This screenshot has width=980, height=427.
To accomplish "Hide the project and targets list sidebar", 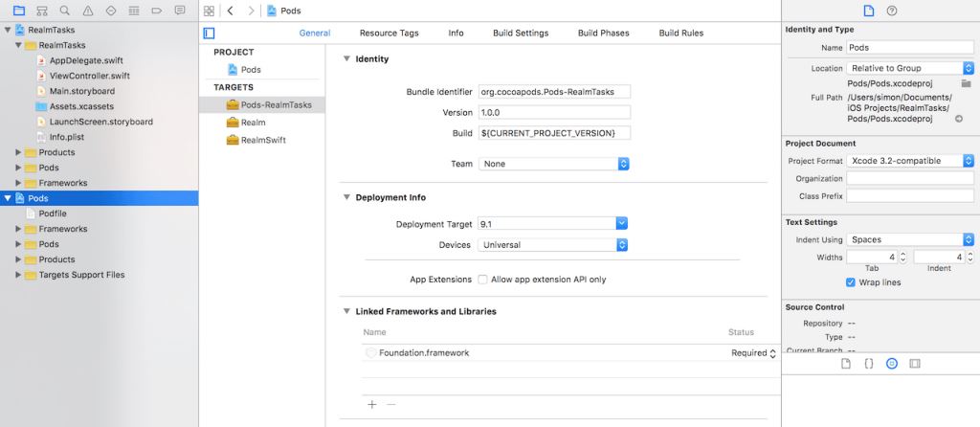I will 210,33.
